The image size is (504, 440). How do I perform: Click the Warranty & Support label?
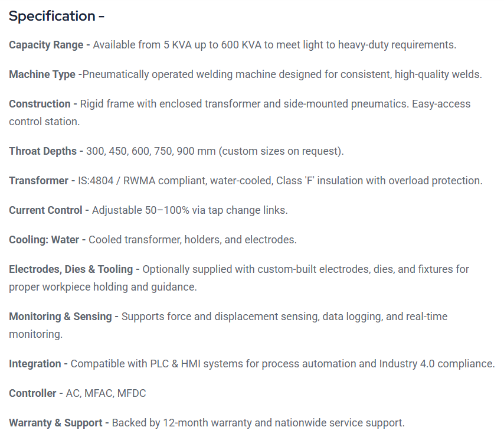point(55,423)
